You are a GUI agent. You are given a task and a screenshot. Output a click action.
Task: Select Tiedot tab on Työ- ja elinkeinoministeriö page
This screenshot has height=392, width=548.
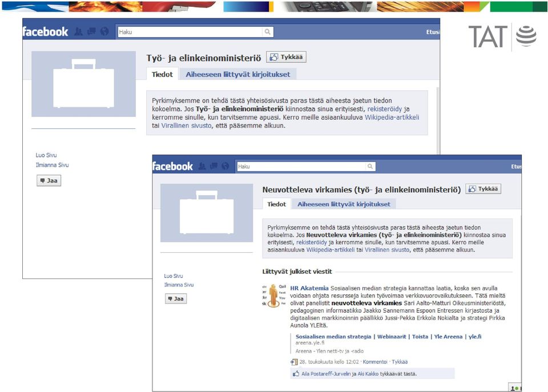(162, 74)
